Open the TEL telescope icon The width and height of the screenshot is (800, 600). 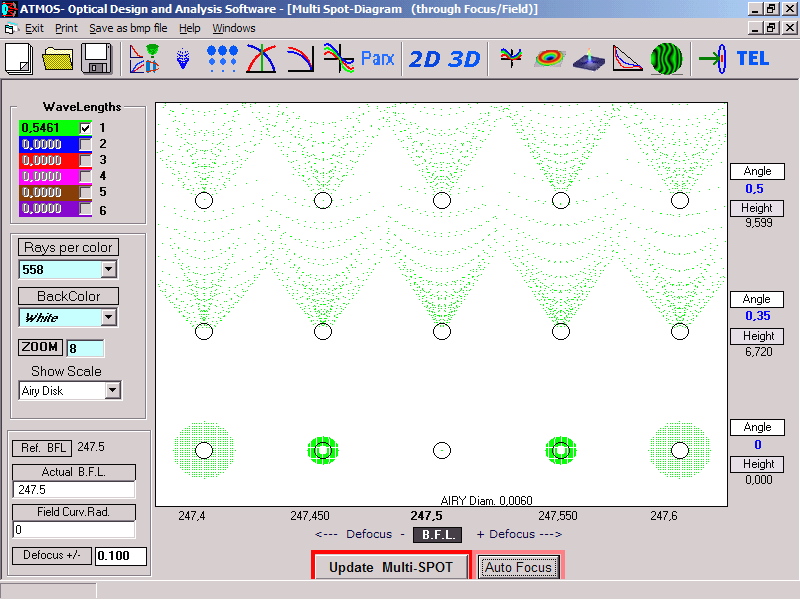[752, 59]
